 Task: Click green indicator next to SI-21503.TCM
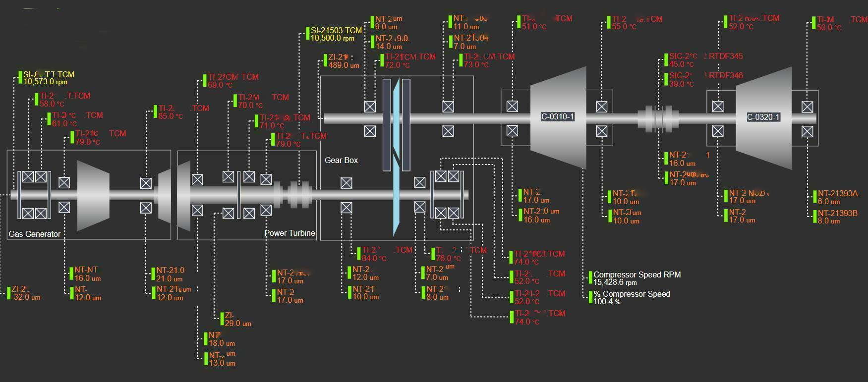coord(307,34)
